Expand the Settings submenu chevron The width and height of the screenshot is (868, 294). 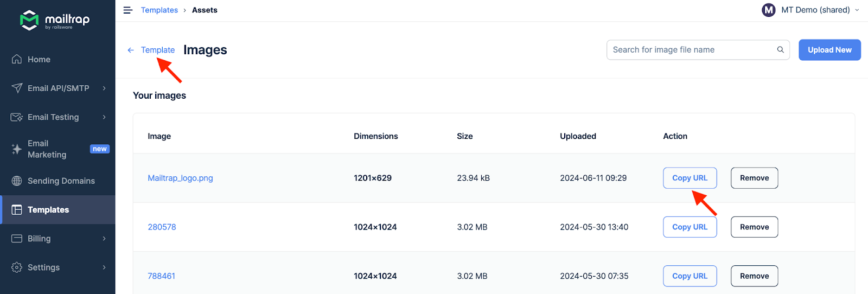[104, 267]
